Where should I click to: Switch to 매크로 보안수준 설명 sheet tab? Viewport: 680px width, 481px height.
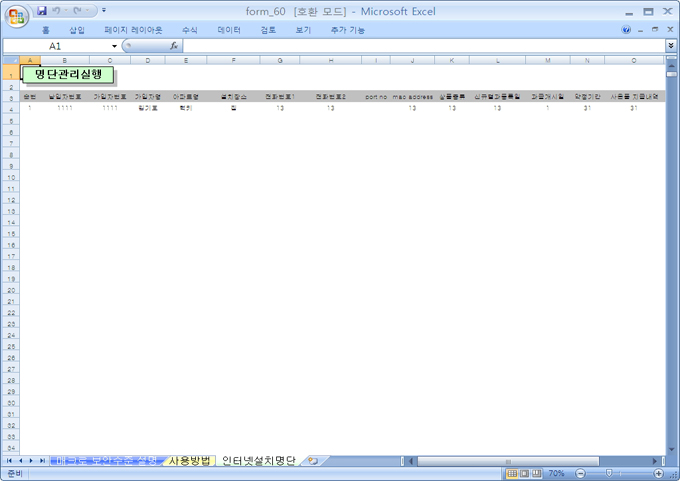[106, 461]
